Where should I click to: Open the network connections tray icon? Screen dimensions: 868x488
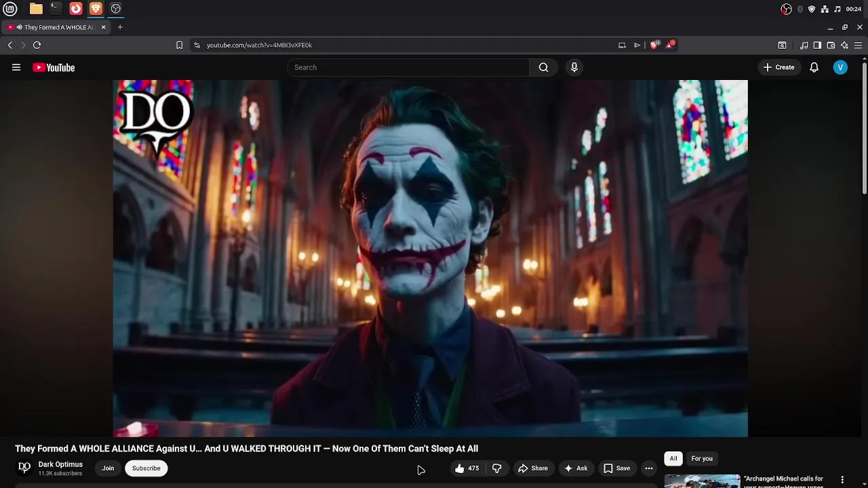click(x=825, y=9)
